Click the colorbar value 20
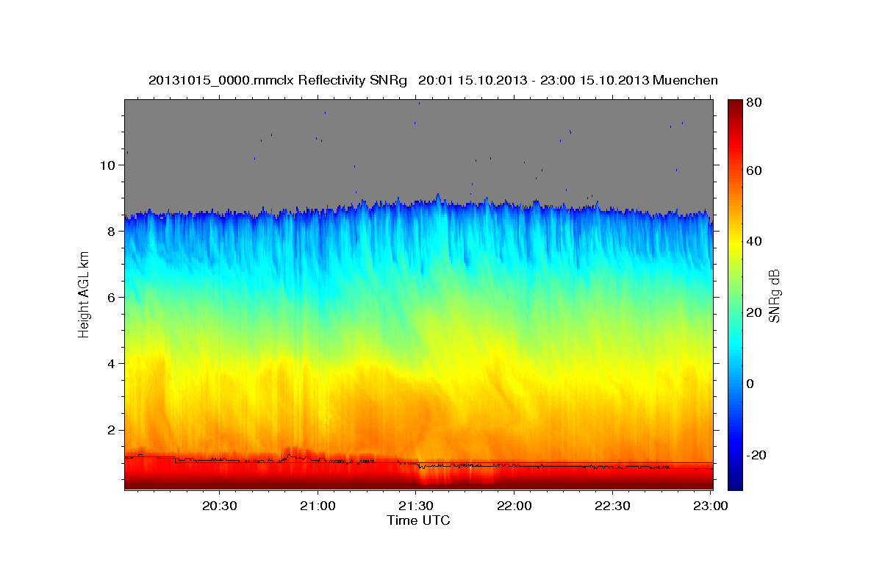The height and width of the screenshot is (588, 882). tap(755, 312)
